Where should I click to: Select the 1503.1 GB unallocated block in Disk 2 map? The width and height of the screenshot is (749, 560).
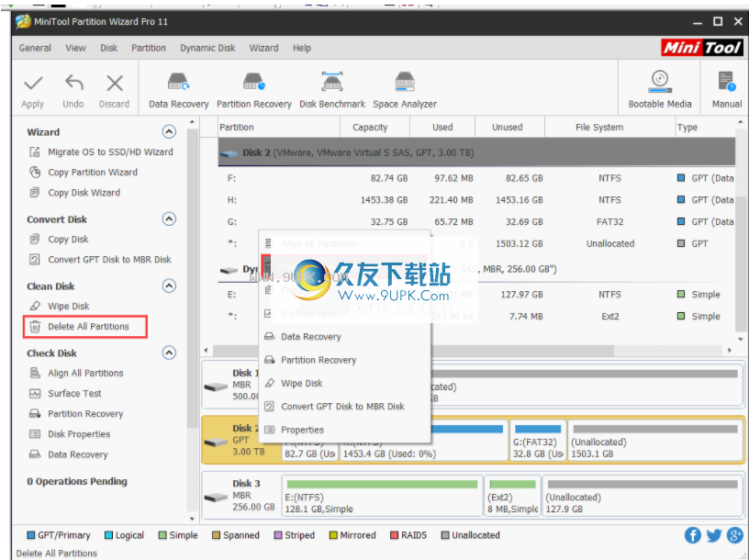click(x=654, y=441)
